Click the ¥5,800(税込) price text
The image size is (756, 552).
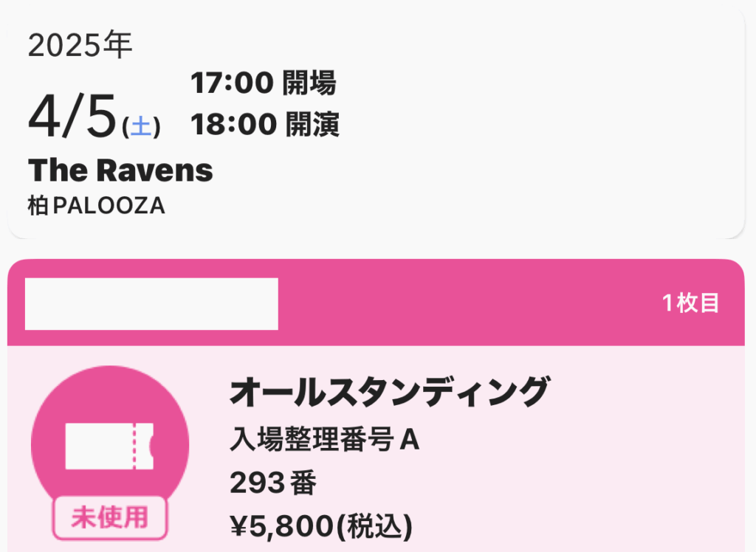[322, 525]
